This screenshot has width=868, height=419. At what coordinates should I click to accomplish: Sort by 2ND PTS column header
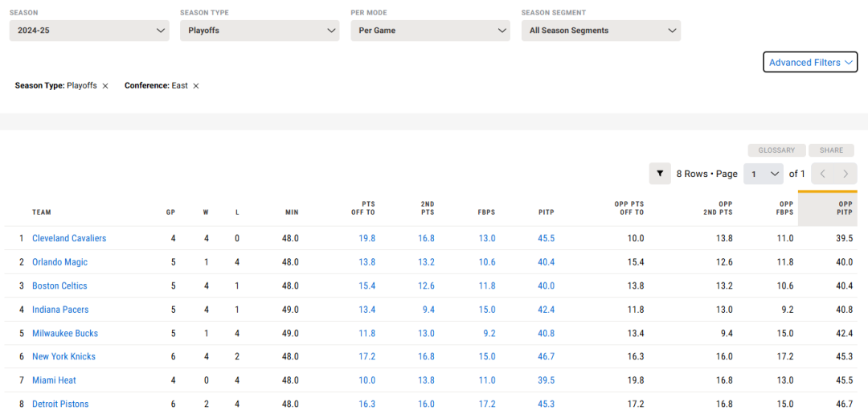tap(428, 207)
